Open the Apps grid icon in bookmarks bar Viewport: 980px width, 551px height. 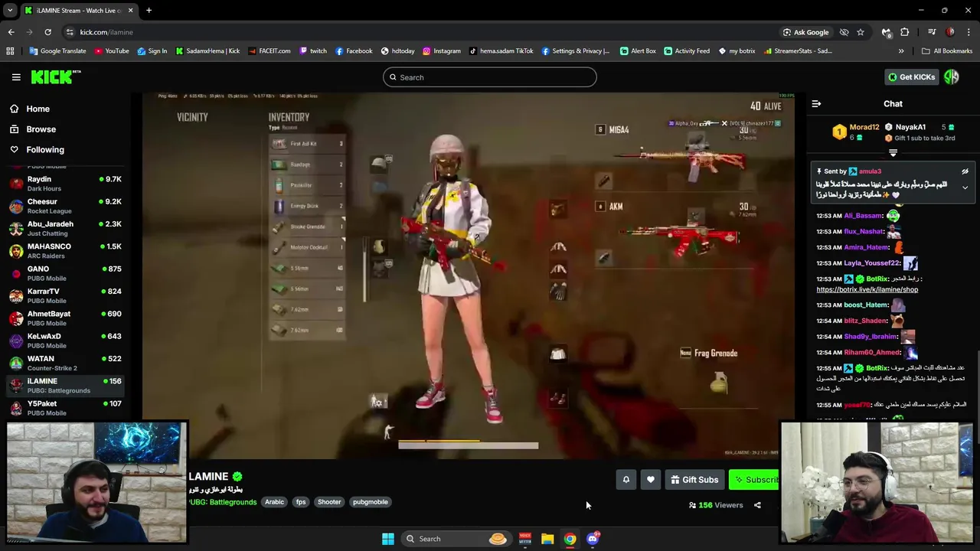tap(10, 51)
